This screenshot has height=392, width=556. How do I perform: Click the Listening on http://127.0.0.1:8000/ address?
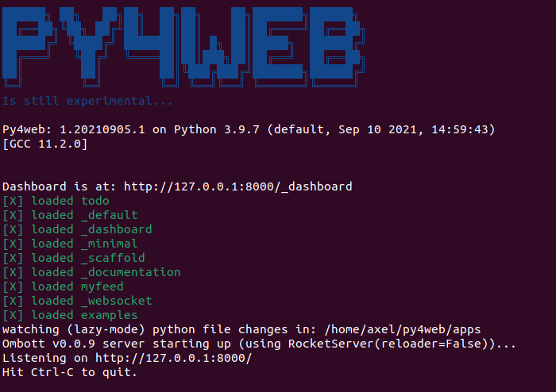click(x=173, y=358)
